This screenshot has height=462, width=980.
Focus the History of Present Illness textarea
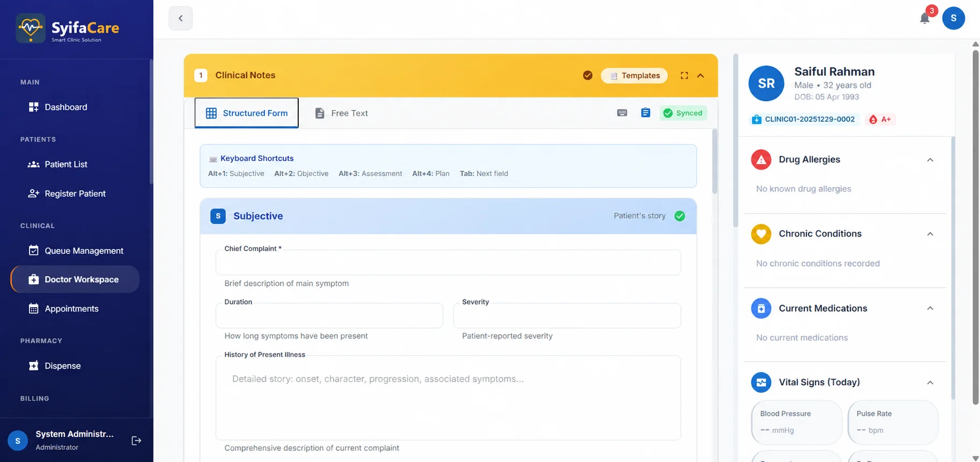[x=448, y=398]
